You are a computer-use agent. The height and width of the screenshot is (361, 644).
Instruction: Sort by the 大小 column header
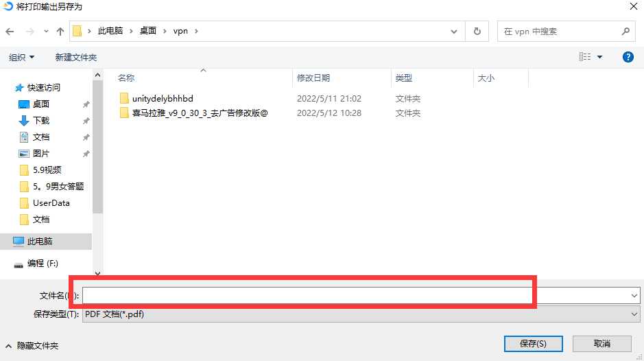[x=486, y=78]
